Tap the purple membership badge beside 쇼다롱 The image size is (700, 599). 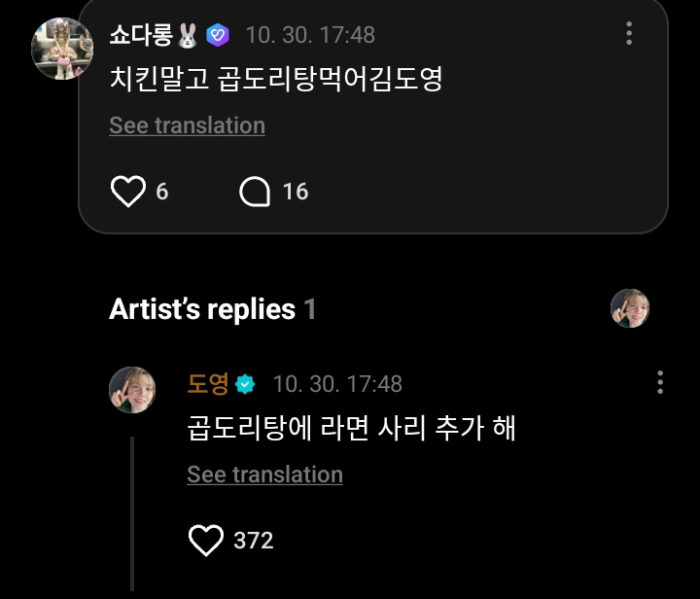pyautogui.click(x=218, y=35)
